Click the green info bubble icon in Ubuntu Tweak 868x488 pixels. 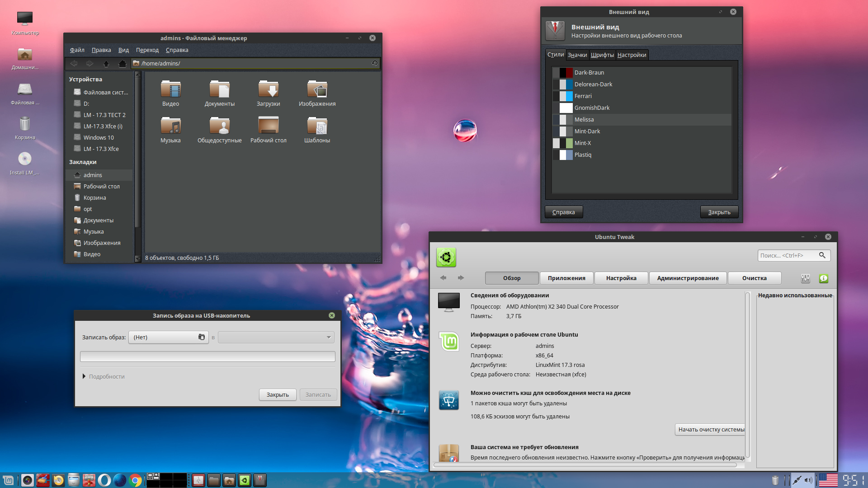823,278
